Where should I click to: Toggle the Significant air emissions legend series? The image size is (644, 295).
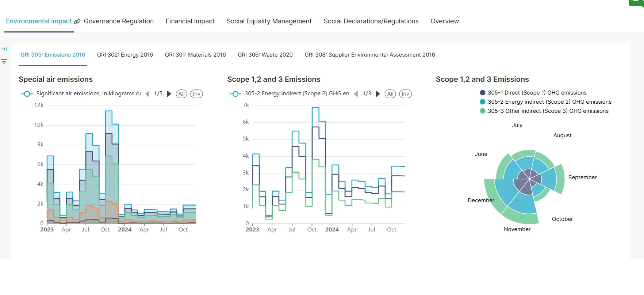coord(88,94)
